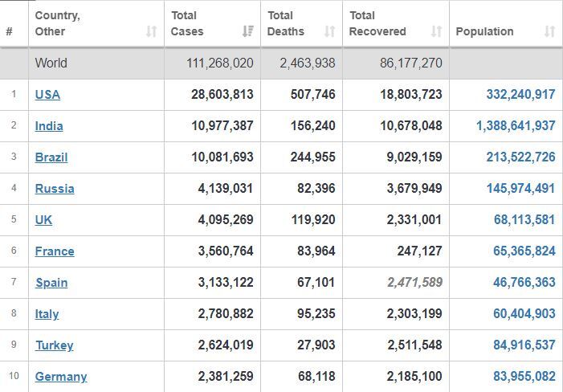Sort table by Country column arrow icon
The width and height of the screenshot is (563, 392).
[x=151, y=31]
